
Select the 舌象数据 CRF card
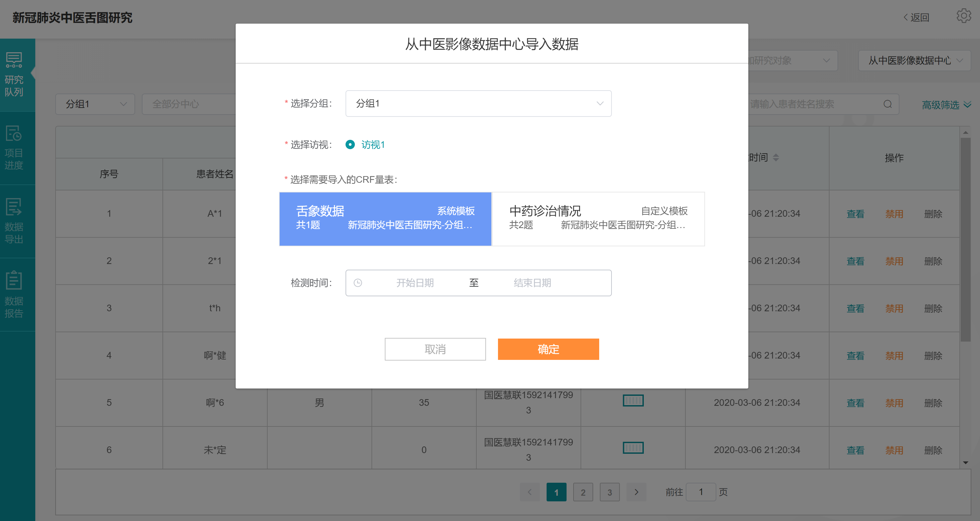[x=385, y=219]
